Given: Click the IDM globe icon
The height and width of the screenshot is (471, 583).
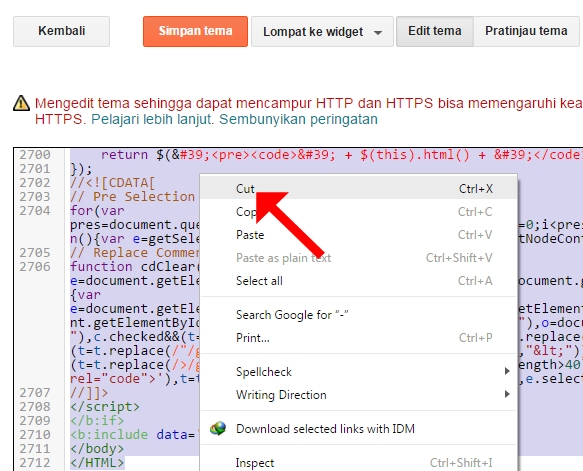Looking at the screenshot, I should [218, 429].
